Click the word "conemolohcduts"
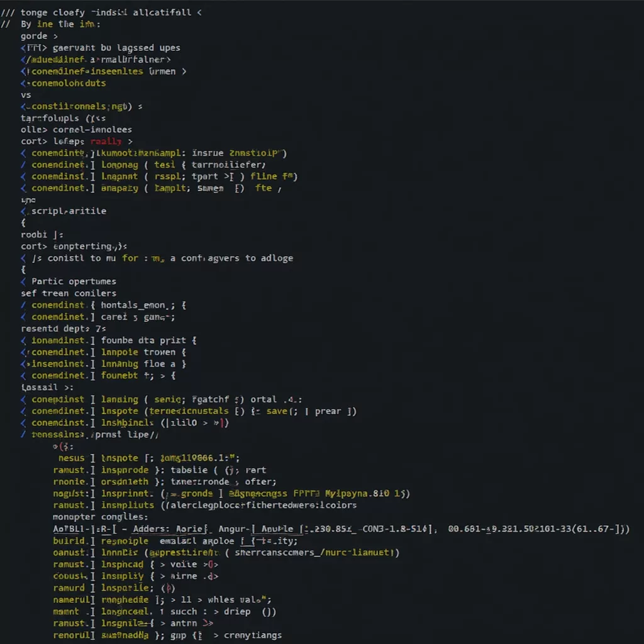Screen dimensions: 644x644 tap(69, 83)
